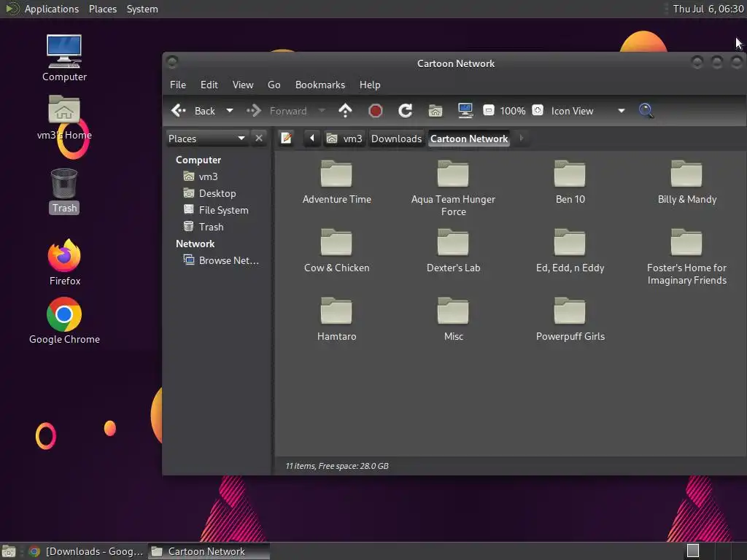Open the Places panel menu

(102, 9)
